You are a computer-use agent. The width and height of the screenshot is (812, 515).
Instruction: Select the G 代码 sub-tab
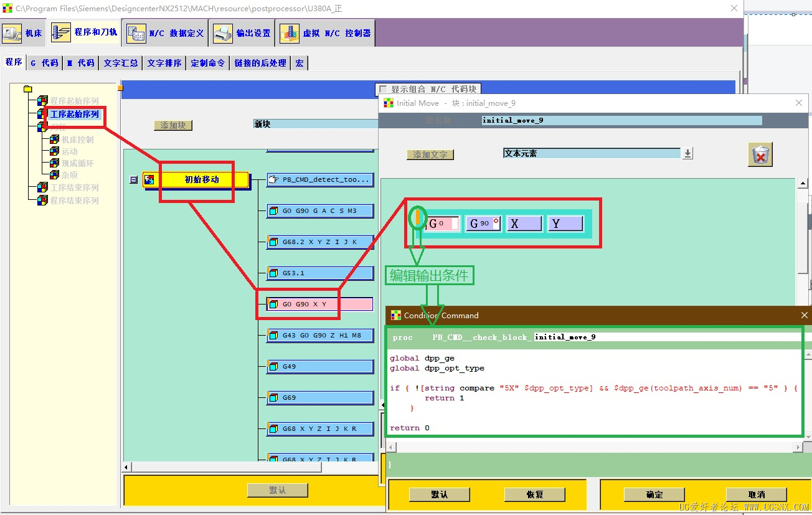(x=45, y=63)
